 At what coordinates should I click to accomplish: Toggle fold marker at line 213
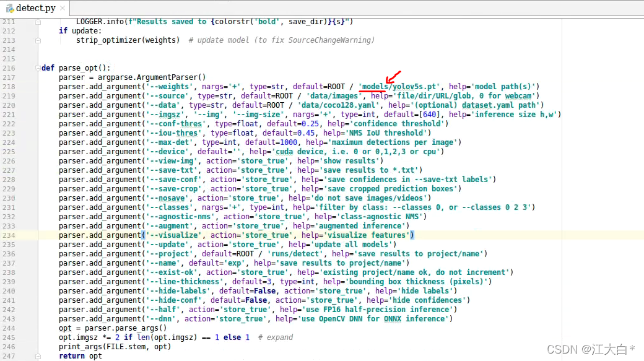(x=38, y=40)
